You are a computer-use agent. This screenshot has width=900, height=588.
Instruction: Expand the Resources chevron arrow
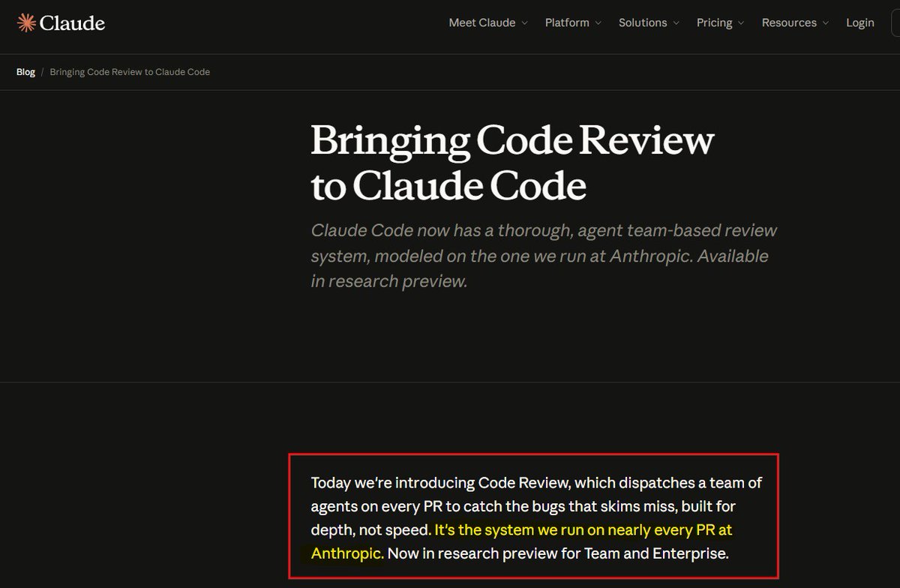826,23
